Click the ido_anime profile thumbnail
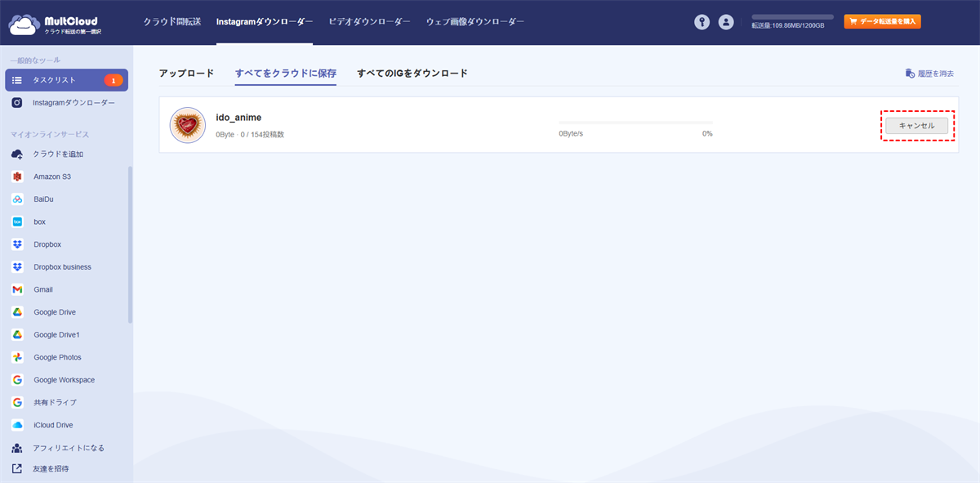The image size is (980, 483). tap(187, 125)
